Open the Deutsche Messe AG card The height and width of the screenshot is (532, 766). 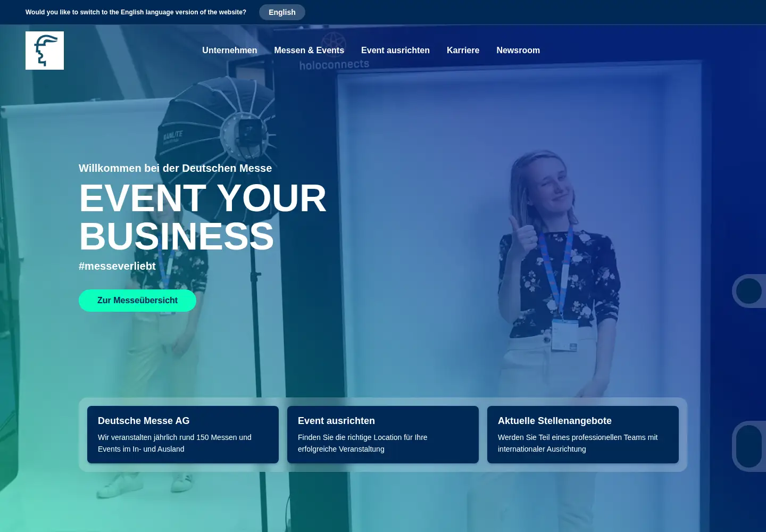point(183,435)
